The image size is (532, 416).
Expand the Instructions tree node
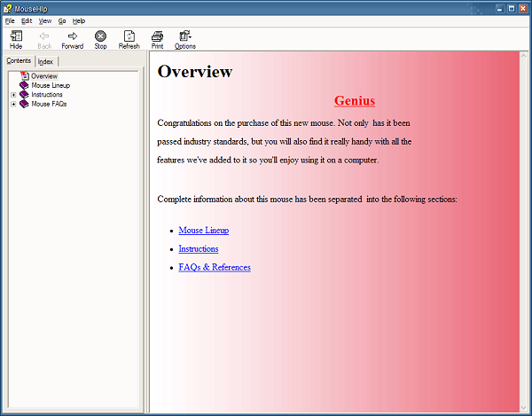click(13, 95)
